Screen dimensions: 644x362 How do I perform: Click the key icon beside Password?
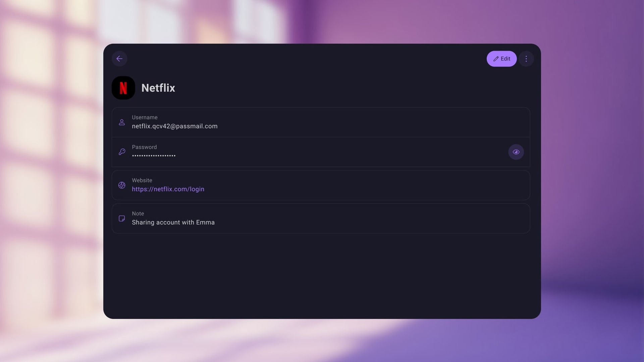coord(122,152)
